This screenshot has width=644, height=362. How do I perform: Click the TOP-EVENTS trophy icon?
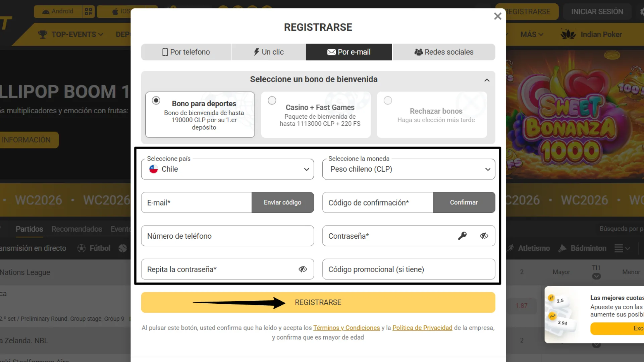pos(43,35)
